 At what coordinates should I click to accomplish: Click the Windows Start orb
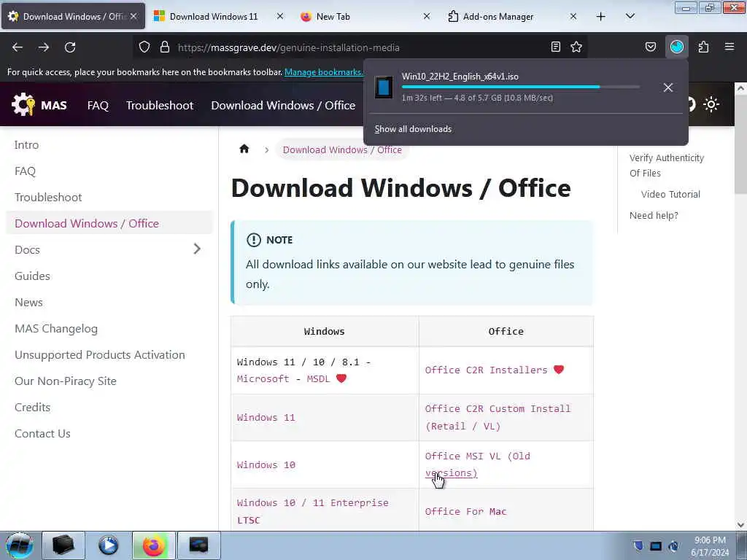20,545
